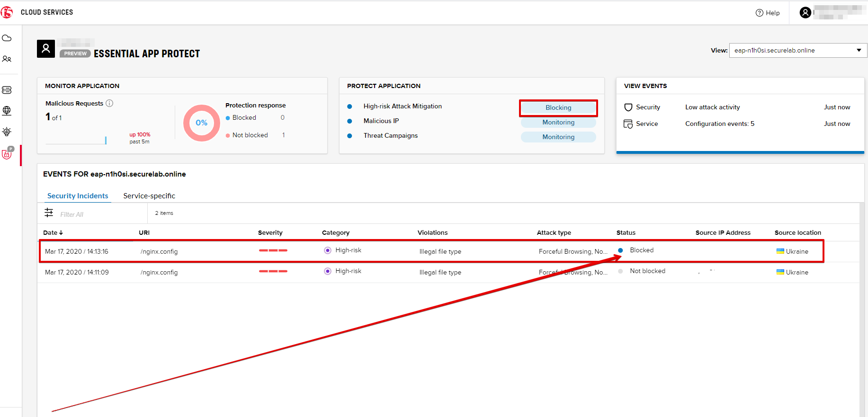Click the URI column header

coord(144,233)
